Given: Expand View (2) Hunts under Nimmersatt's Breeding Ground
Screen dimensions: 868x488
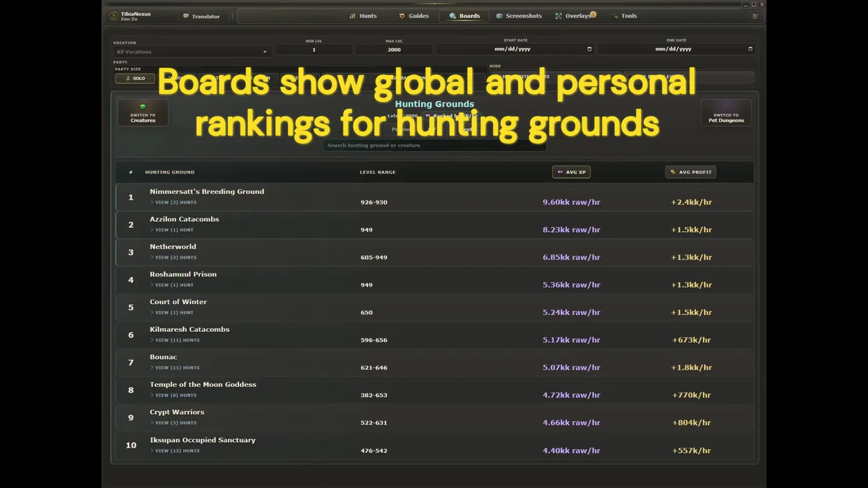Looking at the screenshot, I should (x=174, y=202).
